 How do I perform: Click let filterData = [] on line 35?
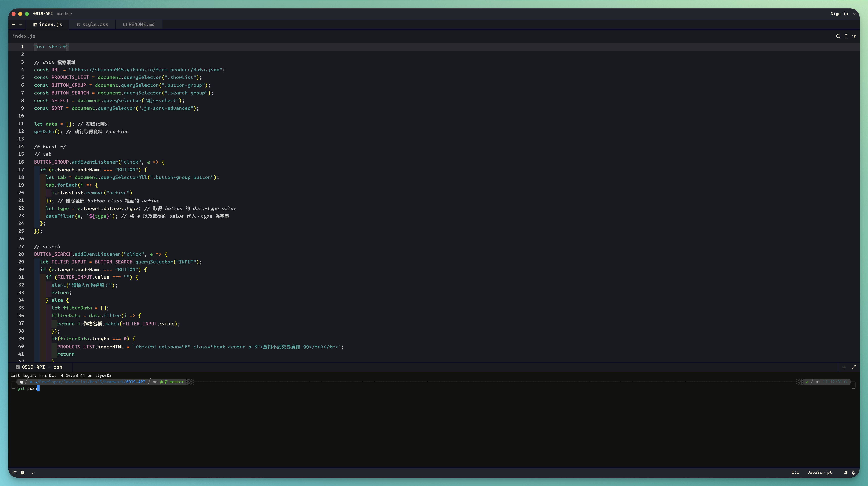pos(80,308)
